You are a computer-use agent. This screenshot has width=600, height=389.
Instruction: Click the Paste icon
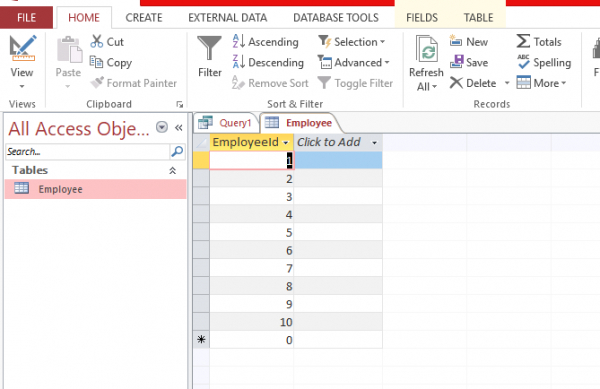[69, 50]
